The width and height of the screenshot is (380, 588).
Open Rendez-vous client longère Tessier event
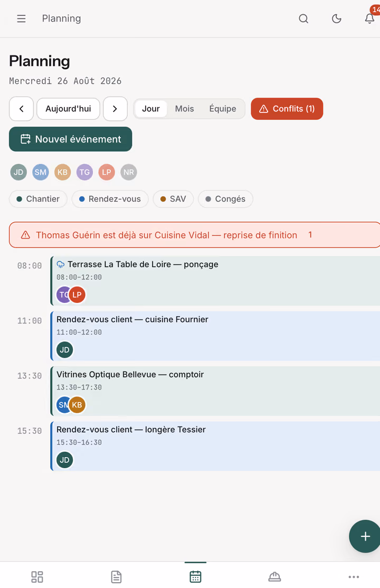point(215,446)
